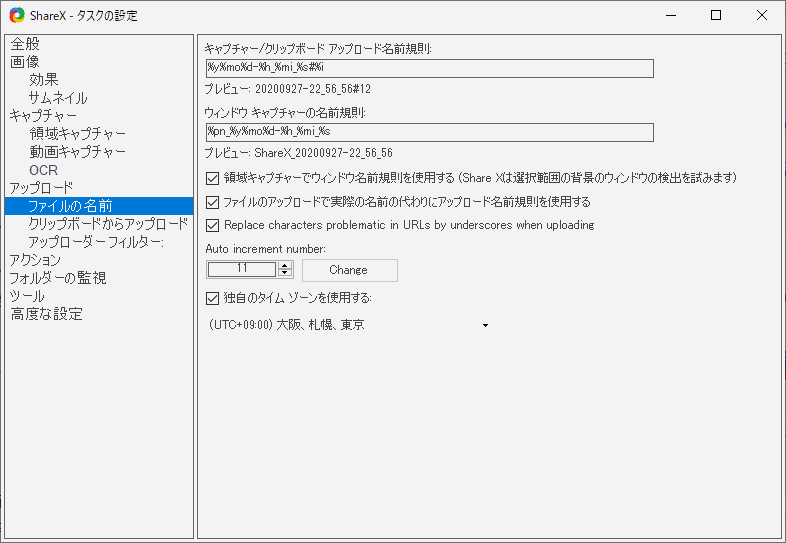Toggle Replace problematic URL characters checkbox
Screen dimensions: 786x543
[213, 225]
